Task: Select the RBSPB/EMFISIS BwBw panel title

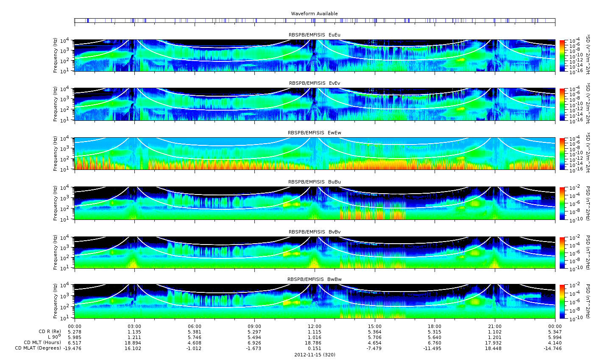Action: (x=314, y=279)
